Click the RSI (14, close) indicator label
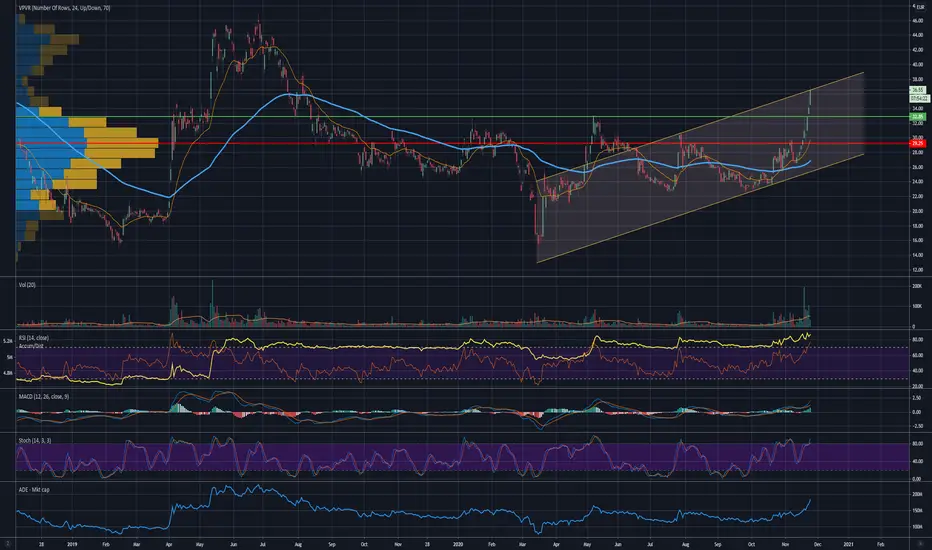The image size is (932, 550). pyautogui.click(x=34, y=338)
